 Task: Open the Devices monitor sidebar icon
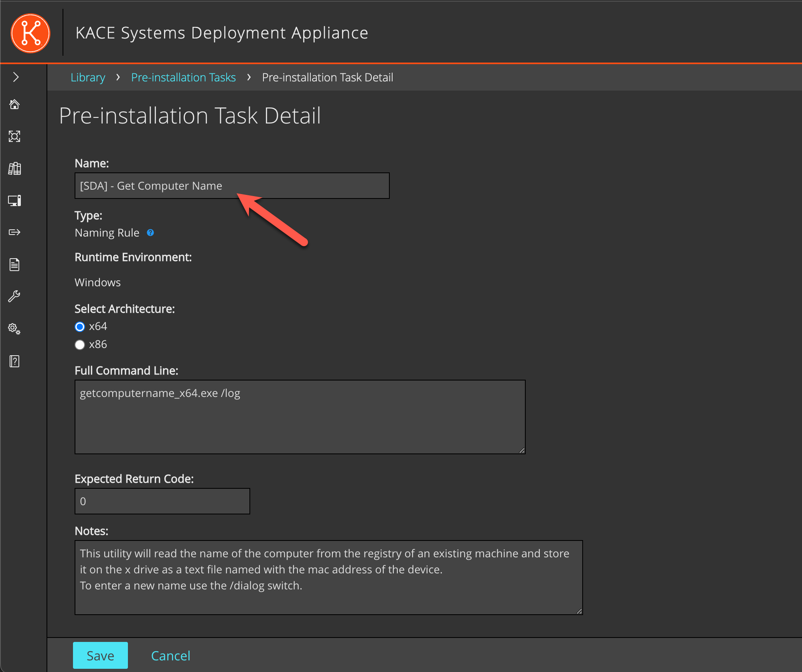point(14,200)
